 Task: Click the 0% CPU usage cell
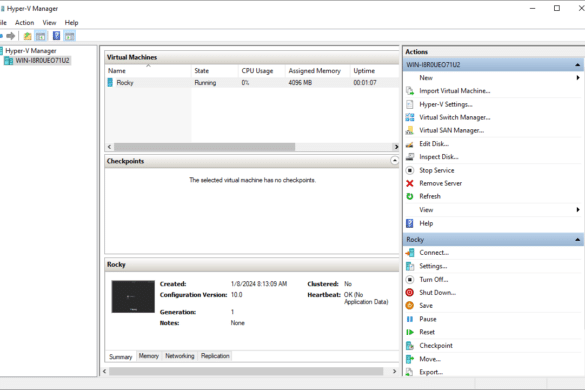[245, 83]
